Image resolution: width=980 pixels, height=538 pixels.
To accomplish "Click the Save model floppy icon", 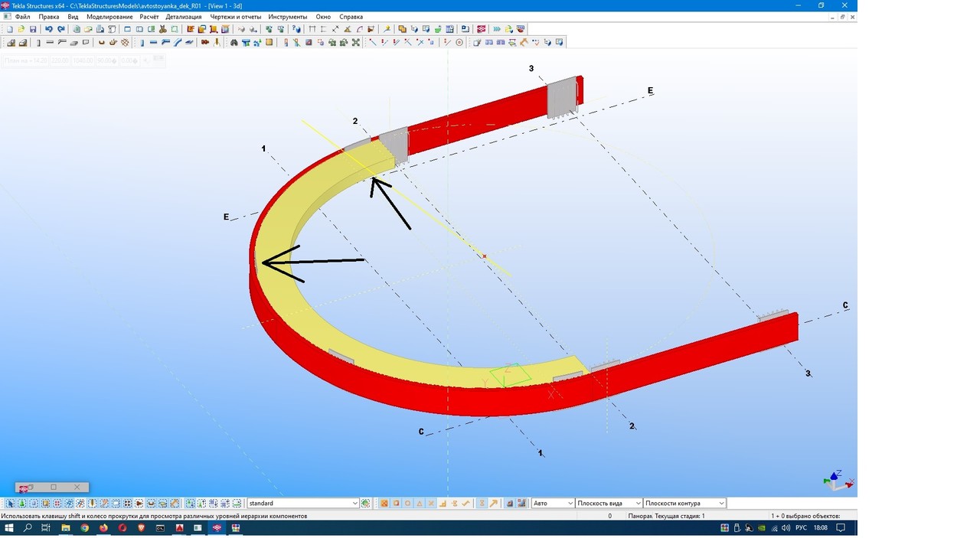I will tap(33, 29).
